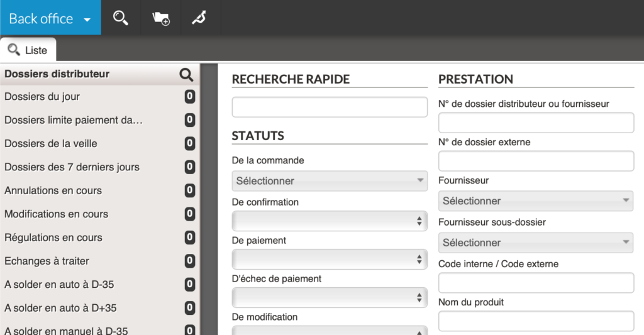Switch to the Liste tab
Screen dimensions: 644x335
click(x=28, y=50)
